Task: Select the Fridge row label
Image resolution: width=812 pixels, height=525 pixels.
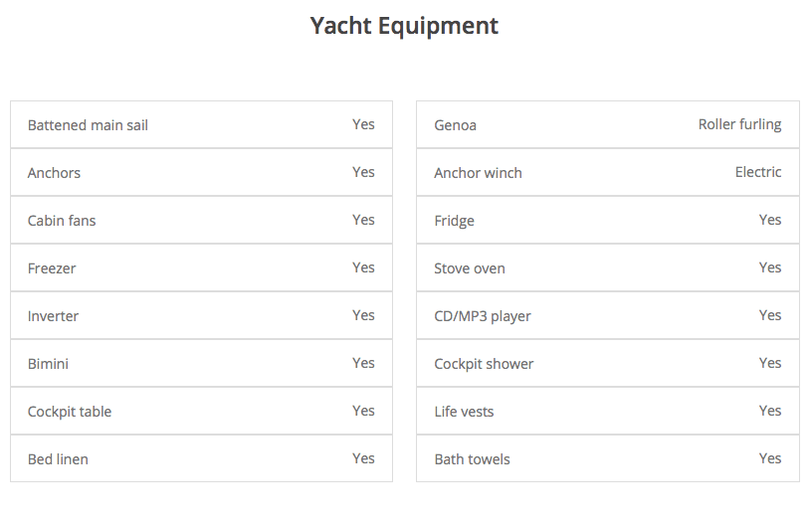Action: point(454,221)
